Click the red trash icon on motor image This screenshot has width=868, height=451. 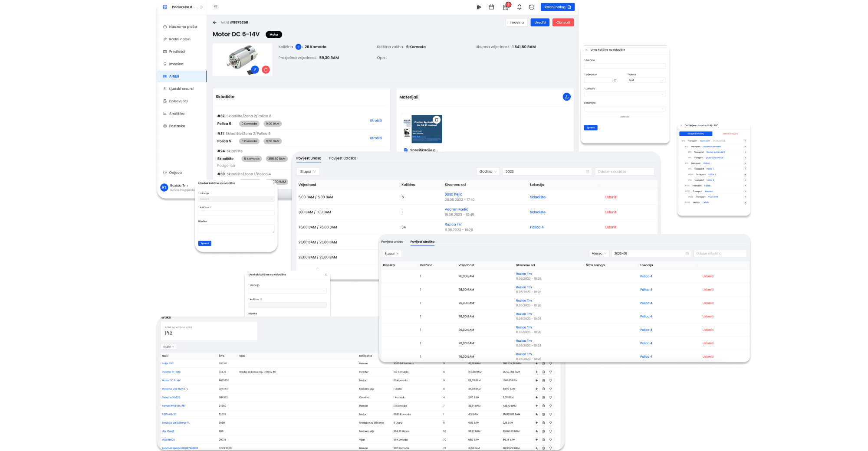[266, 69]
